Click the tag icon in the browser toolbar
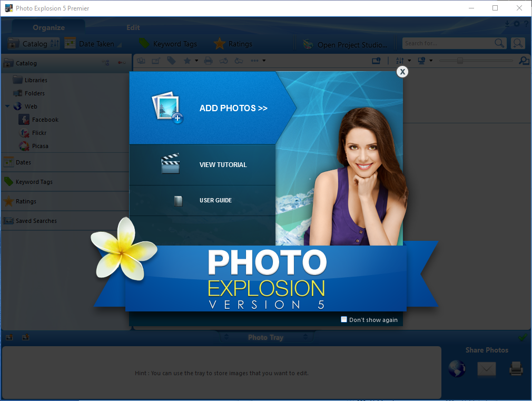The image size is (532, 401). (x=171, y=61)
